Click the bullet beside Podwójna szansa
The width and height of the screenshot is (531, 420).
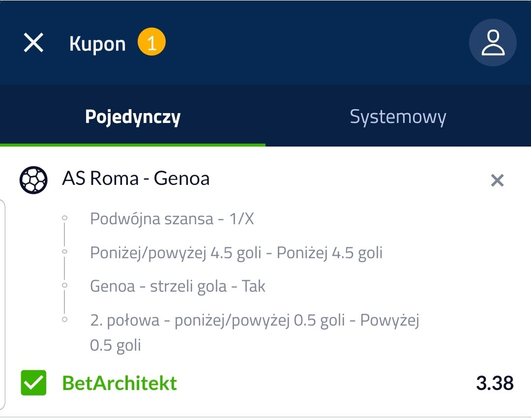64,217
